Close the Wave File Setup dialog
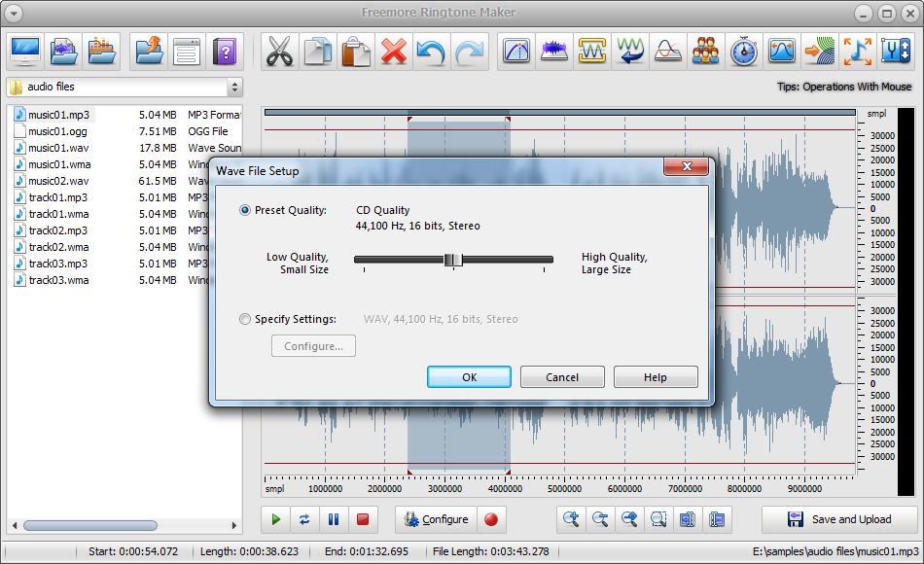The height and width of the screenshot is (564, 924). (686, 167)
